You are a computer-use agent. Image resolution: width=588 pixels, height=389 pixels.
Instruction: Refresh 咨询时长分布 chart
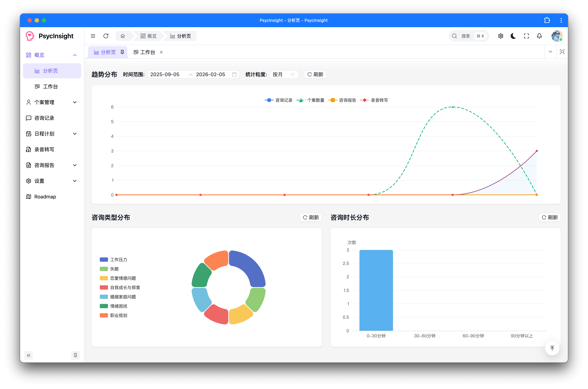pyautogui.click(x=550, y=217)
